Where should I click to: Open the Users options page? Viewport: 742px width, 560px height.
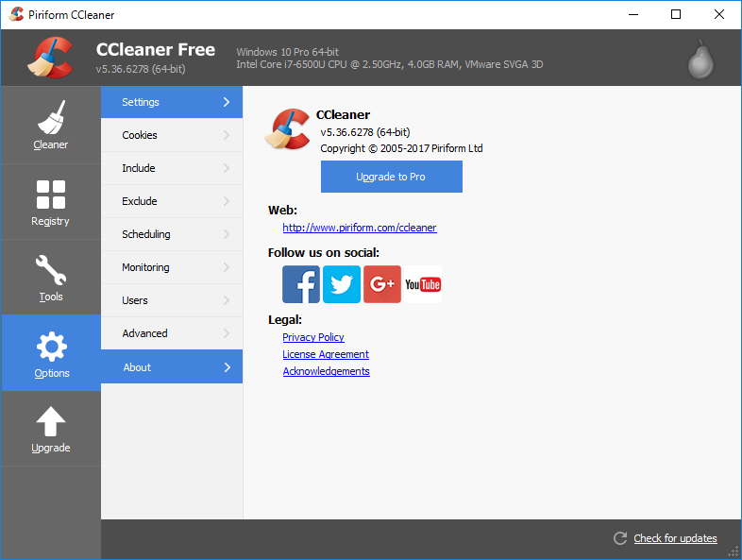click(172, 300)
